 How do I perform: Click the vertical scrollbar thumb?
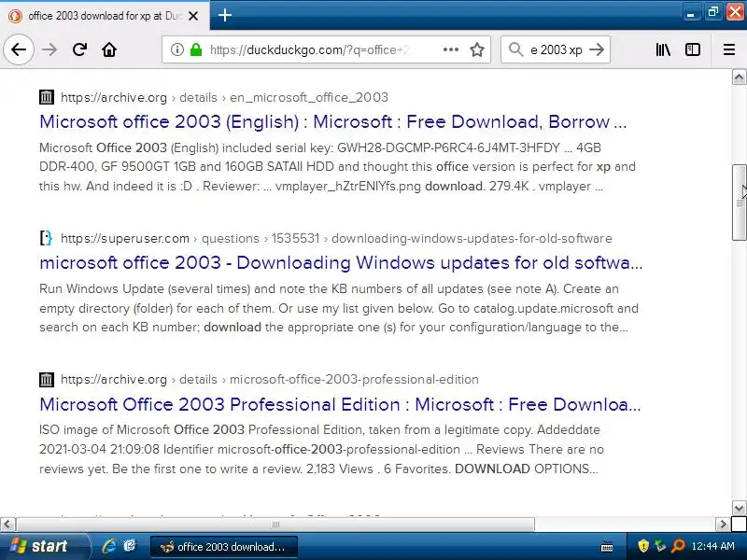(x=739, y=203)
